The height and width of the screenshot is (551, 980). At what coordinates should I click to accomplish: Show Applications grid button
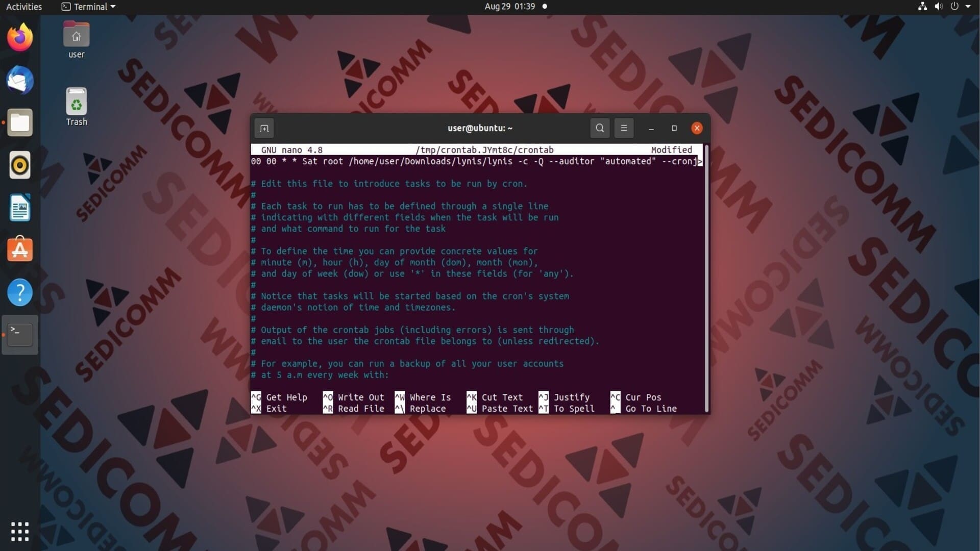[20, 531]
